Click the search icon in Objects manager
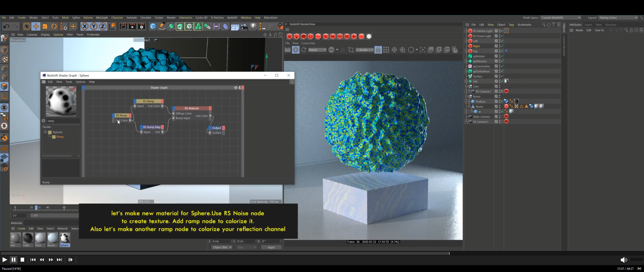The image size is (644, 272). 544,25
